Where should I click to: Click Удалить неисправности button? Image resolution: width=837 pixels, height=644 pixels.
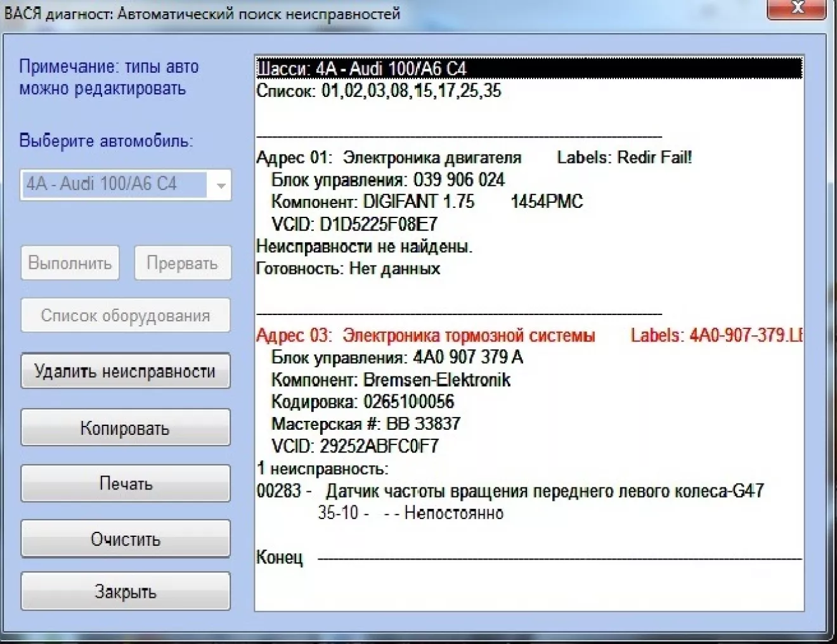pyautogui.click(x=126, y=371)
